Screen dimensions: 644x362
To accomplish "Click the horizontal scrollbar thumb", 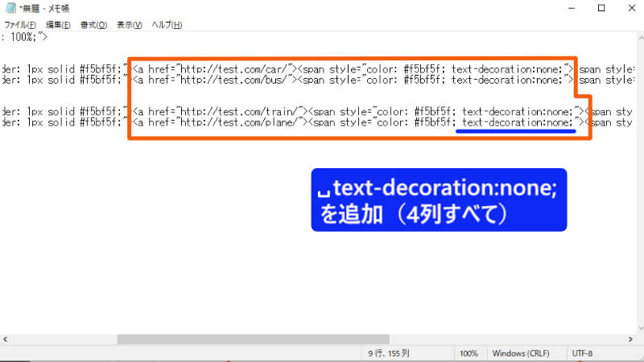I will click(254, 339).
